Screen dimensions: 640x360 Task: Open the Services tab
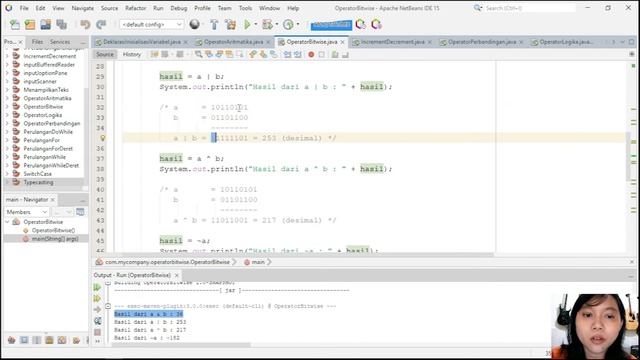tap(60, 42)
